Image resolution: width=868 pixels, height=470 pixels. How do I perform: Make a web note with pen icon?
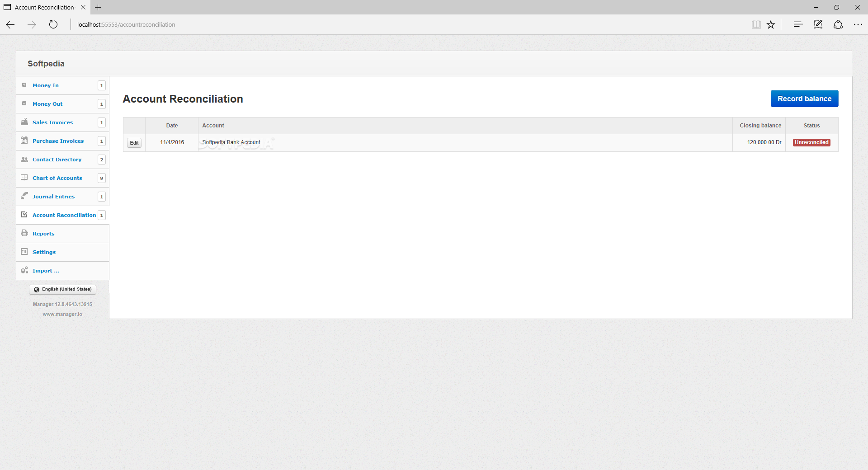click(818, 24)
